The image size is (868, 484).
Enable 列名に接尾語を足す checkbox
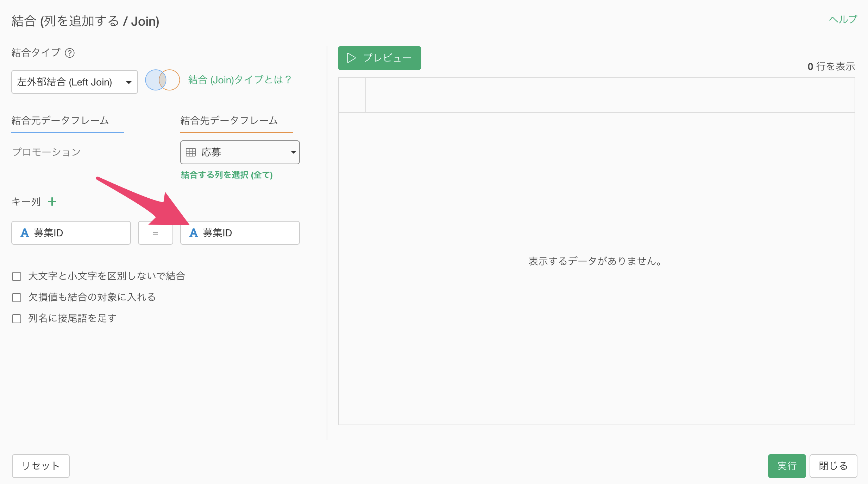(x=17, y=319)
